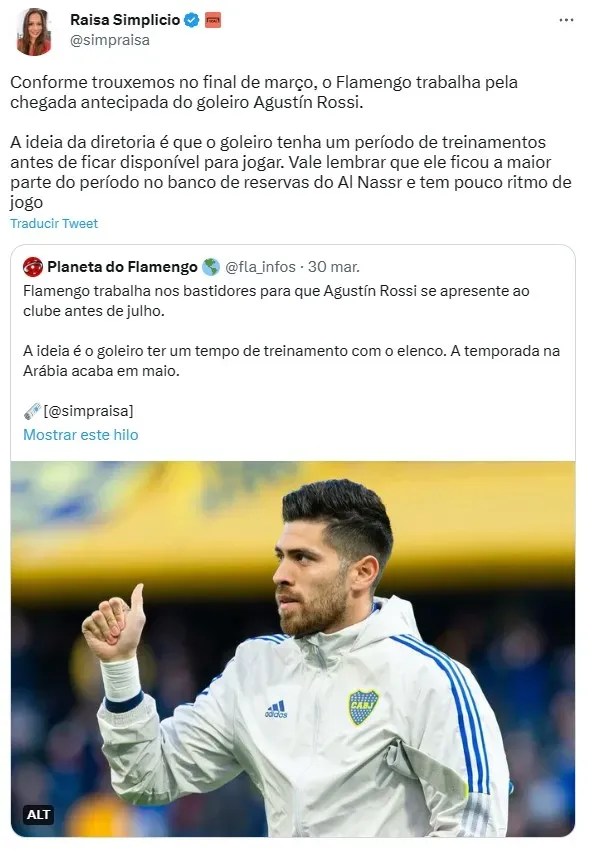Image resolution: width=591 pixels, height=851 pixels.
Task: Open the Agustín Rossi photo
Action: tap(293, 649)
